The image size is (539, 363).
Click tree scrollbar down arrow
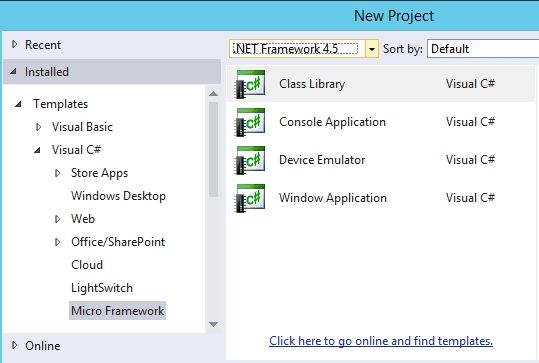[213, 324]
